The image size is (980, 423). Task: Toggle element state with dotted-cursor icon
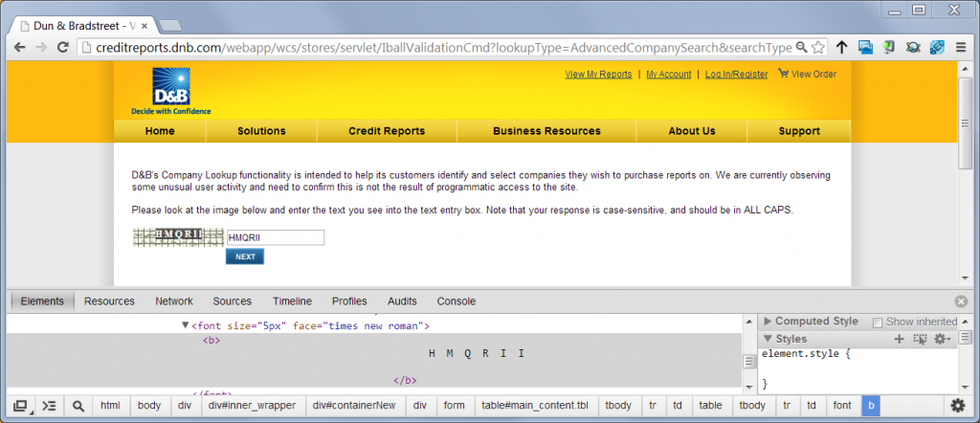tap(919, 339)
